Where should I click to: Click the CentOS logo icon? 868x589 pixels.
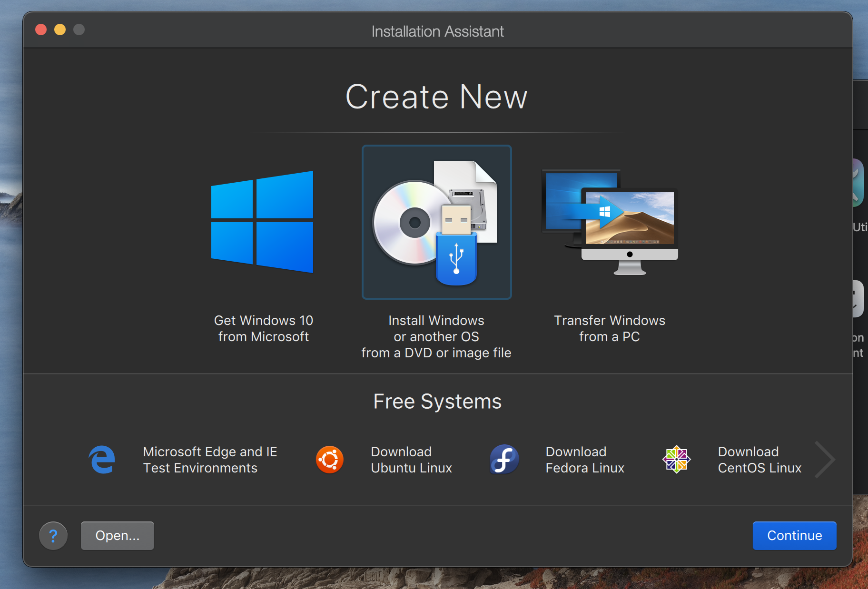pyautogui.click(x=676, y=460)
